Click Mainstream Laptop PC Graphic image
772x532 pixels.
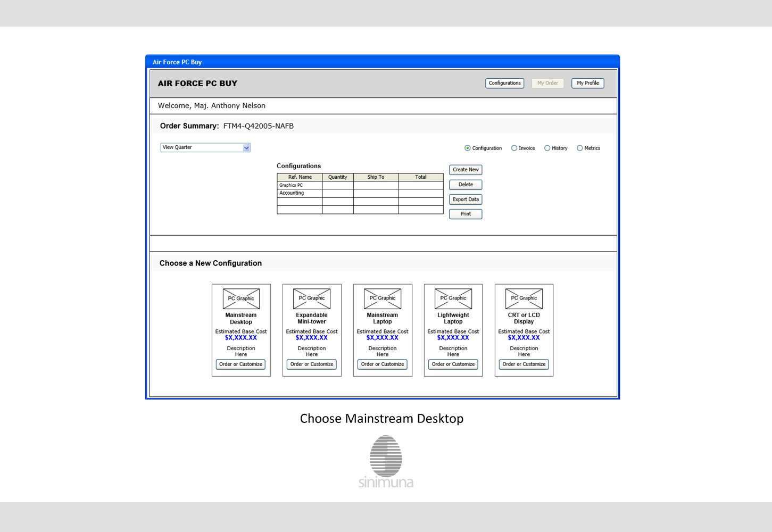coord(383,298)
